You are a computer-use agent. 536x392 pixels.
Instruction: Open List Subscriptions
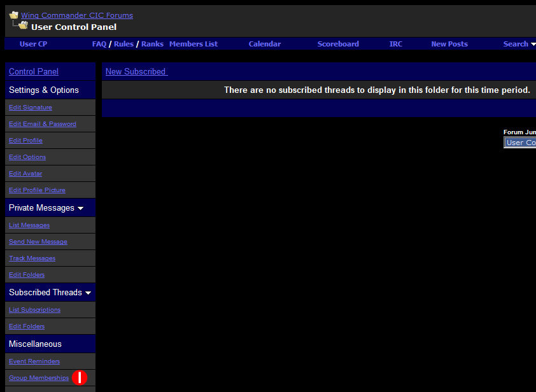[x=35, y=310]
